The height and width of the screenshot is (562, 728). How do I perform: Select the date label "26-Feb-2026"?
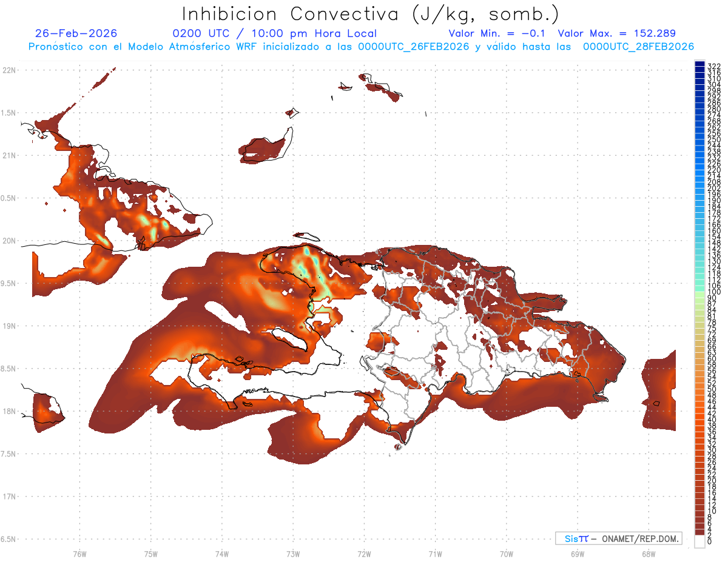tap(76, 33)
